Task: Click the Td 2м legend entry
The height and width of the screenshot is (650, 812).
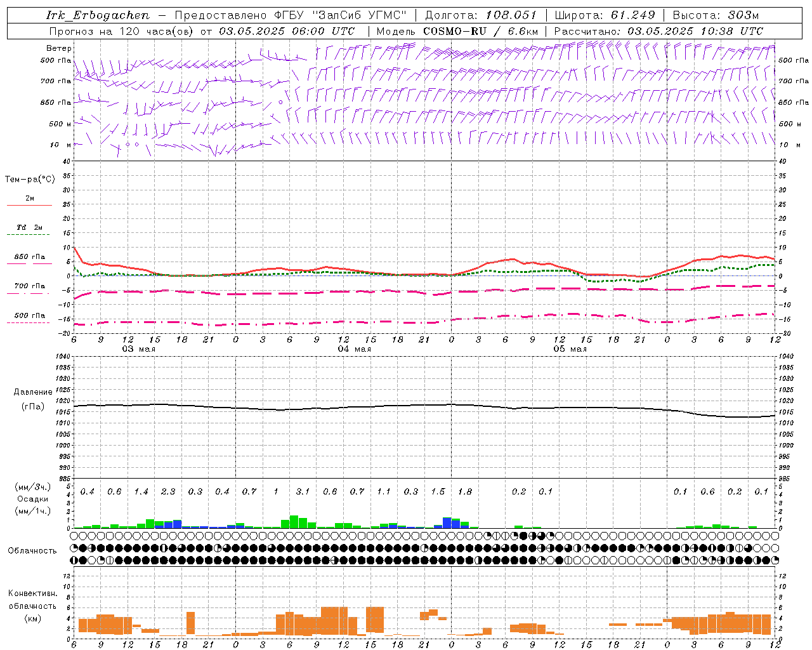Action: coord(30,227)
